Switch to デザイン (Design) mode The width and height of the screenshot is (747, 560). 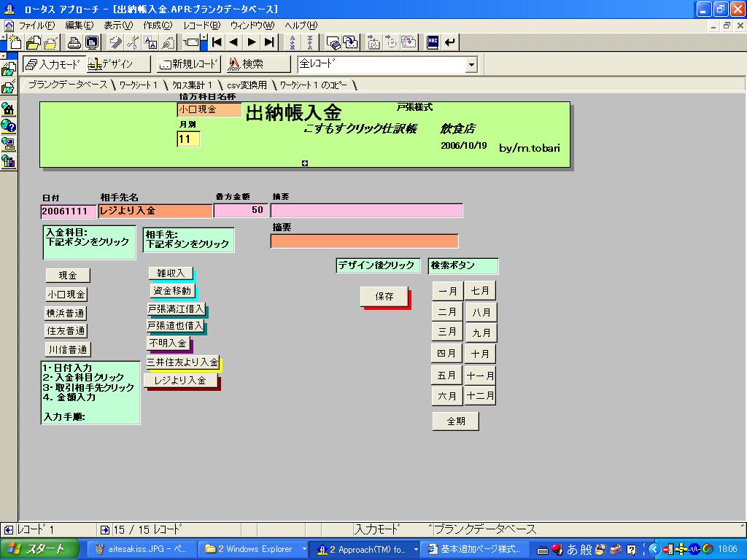click(119, 64)
